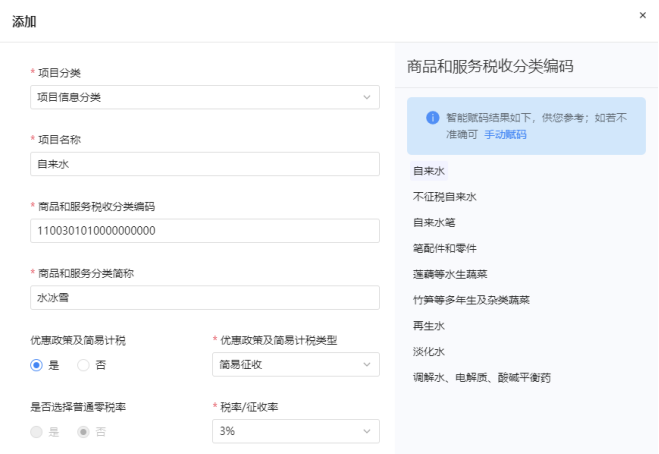Image resolution: width=659 pixels, height=454 pixels.
Task: Expand the 简易征收 type dropdown
Action: point(296,364)
